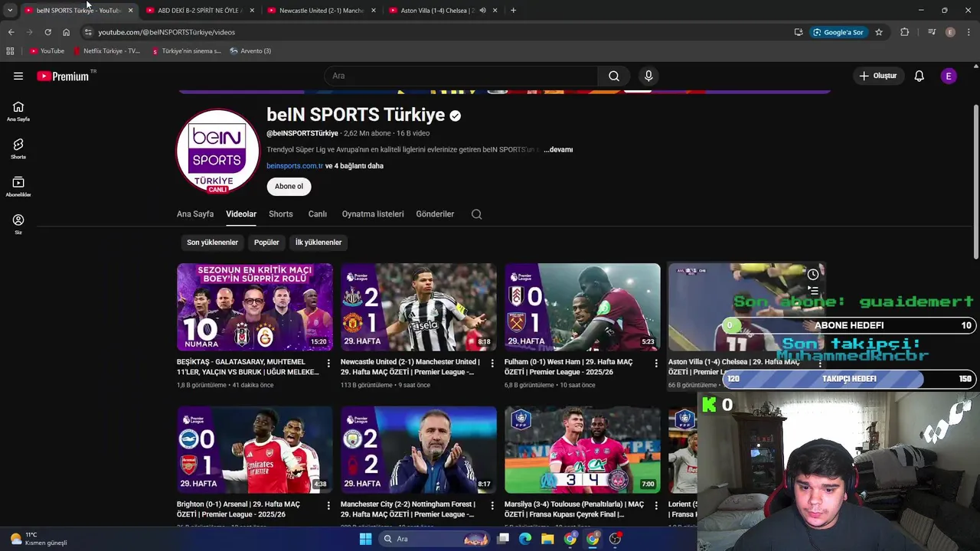Open Arvento (3) bookmark
This screenshot has height=551, width=980.
click(x=250, y=51)
